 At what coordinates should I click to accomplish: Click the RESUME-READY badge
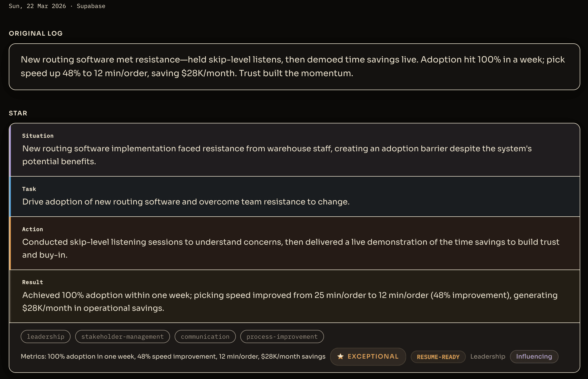(x=438, y=357)
